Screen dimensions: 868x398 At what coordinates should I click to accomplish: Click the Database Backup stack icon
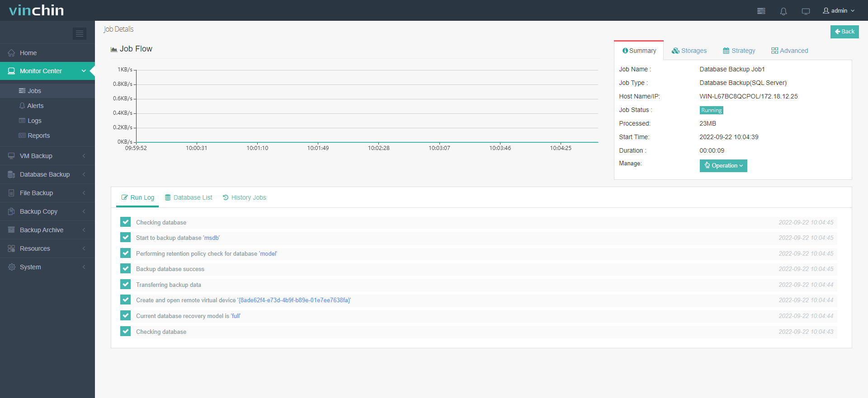point(11,174)
